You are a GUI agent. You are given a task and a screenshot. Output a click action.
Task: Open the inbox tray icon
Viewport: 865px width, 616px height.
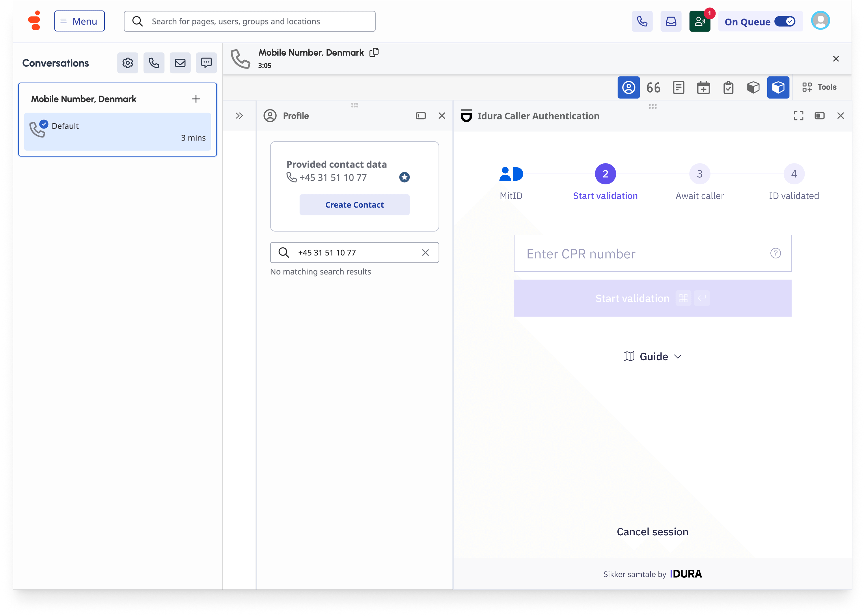pos(671,21)
